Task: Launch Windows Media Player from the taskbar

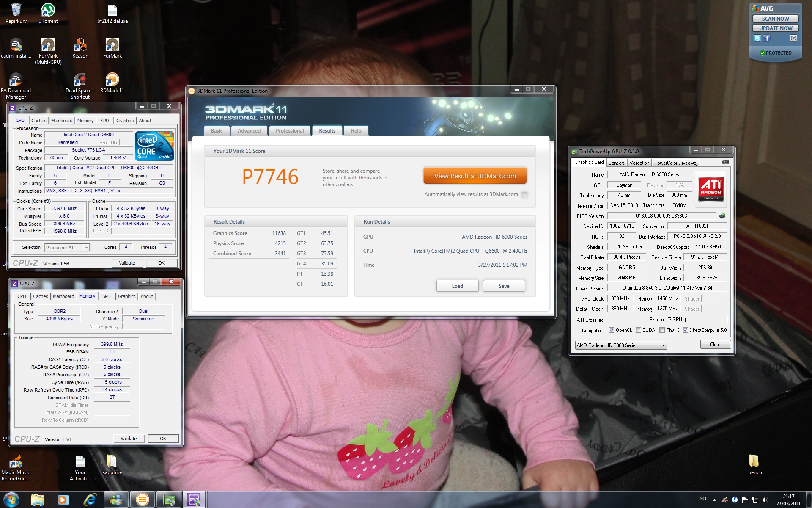Action: coord(63,500)
